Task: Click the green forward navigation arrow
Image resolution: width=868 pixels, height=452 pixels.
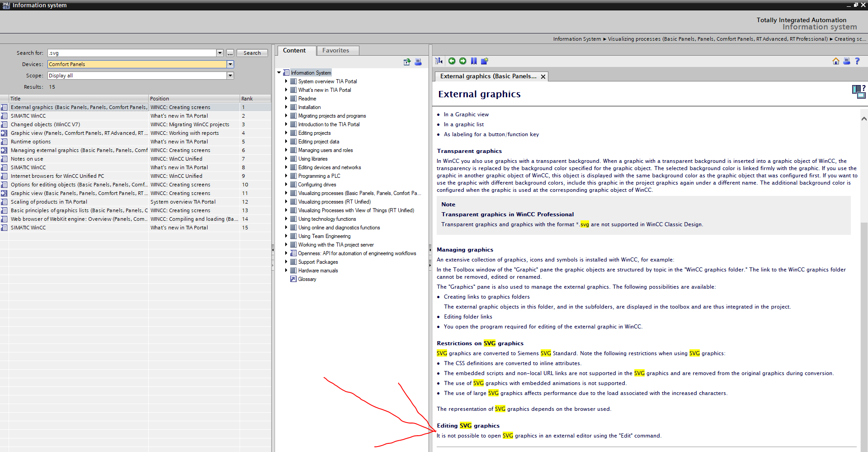Action: coord(462,61)
